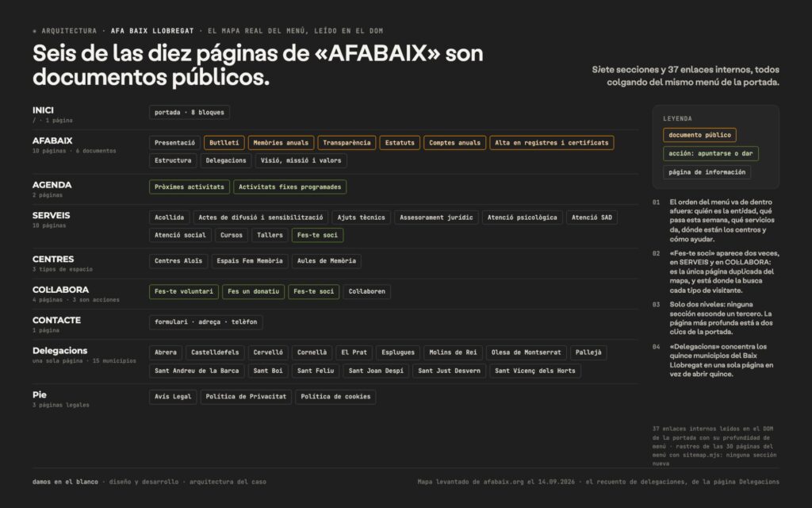Open the Cursos chip

click(x=232, y=235)
